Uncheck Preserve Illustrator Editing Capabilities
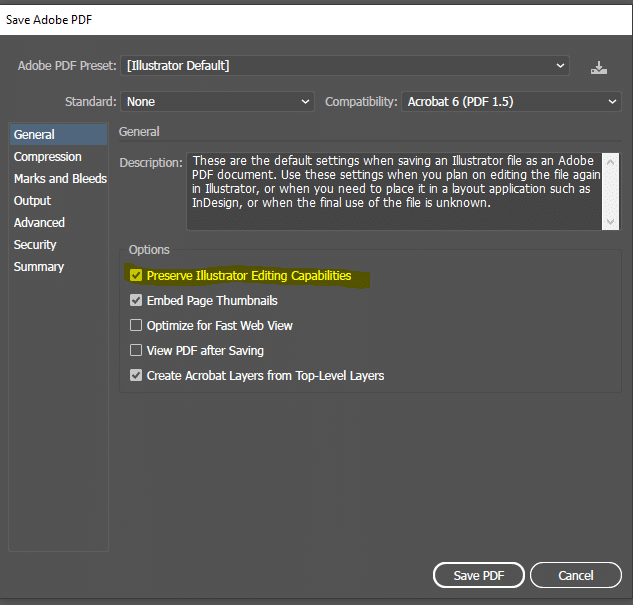This screenshot has width=633, height=605. 136,275
